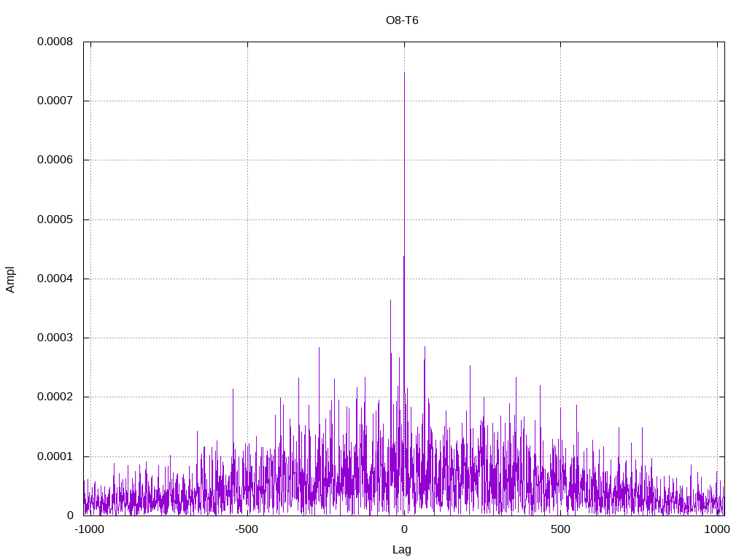Click the 0 x-axis tick label
The height and width of the screenshot is (560, 747).
[404, 529]
